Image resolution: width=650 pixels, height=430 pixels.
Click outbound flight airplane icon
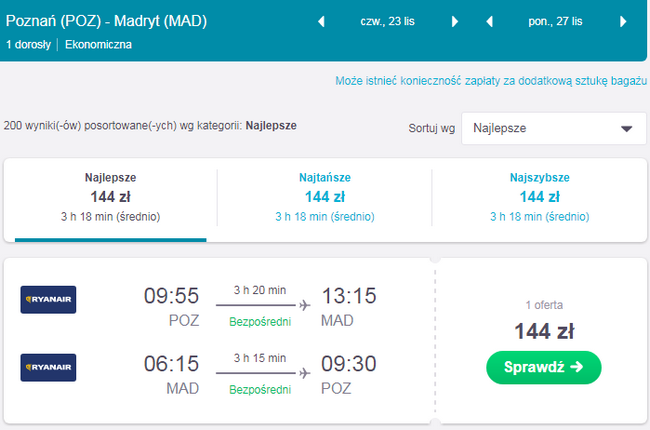[305, 304]
